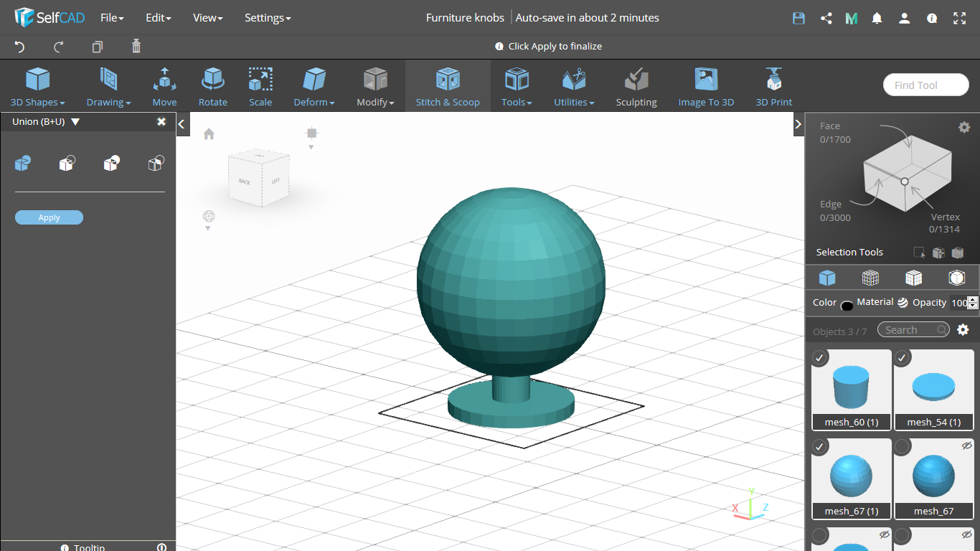Viewport: 980px width, 551px height.
Task: Select Vertex selection mode
Action: (x=945, y=223)
